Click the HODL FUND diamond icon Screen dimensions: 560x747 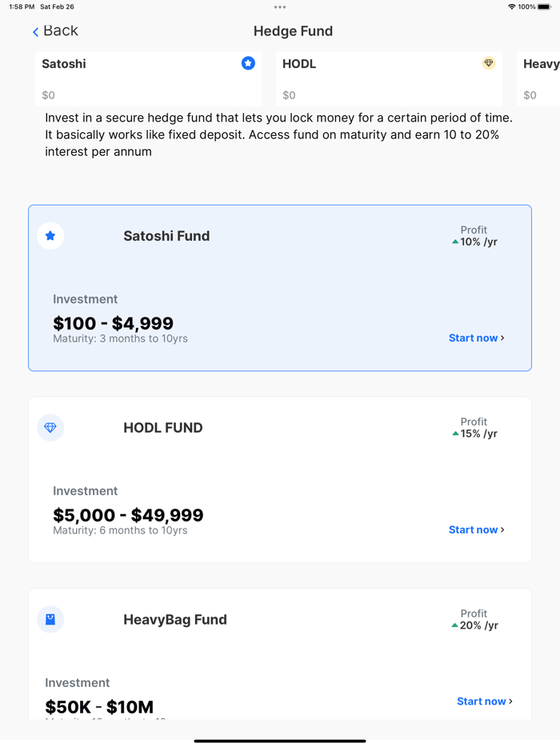pos(50,428)
